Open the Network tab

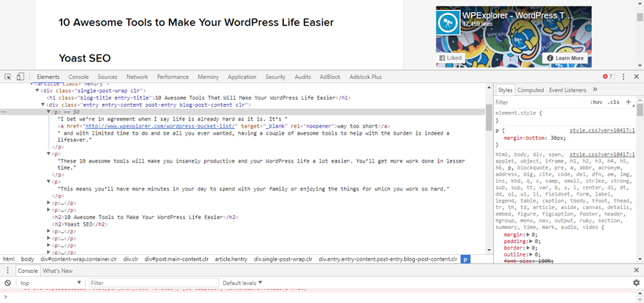[137, 77]
